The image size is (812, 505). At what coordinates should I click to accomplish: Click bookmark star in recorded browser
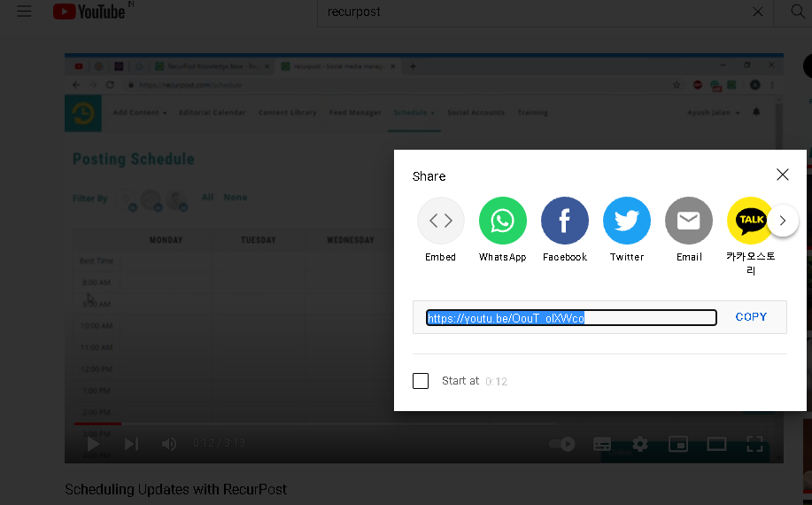coord(677,85)
